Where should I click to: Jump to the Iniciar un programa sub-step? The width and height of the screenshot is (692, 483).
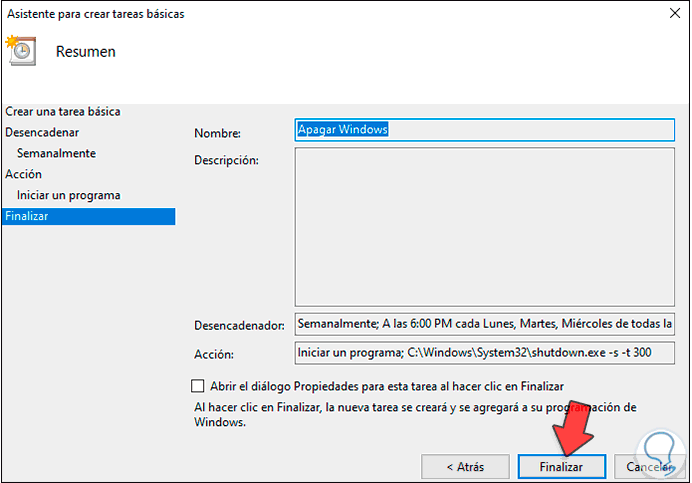coord(68,195)
